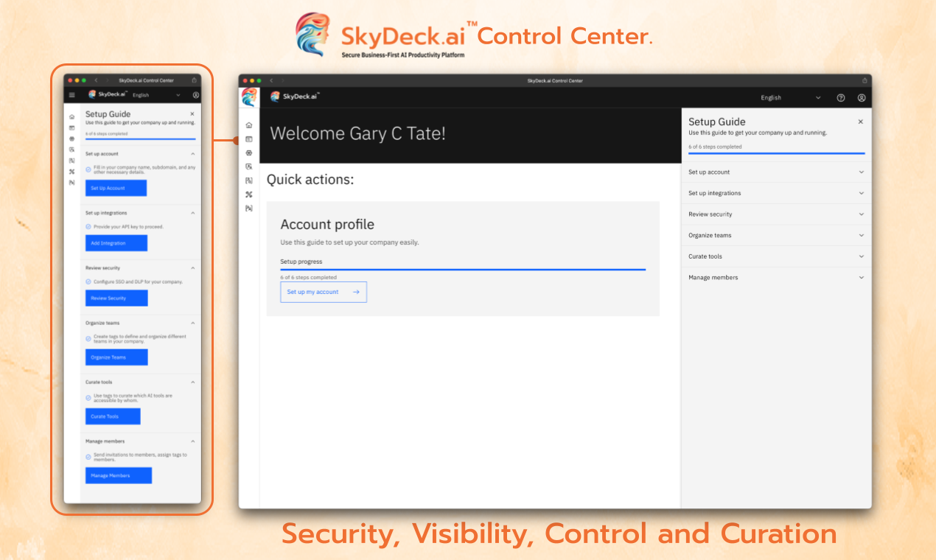Screen dimensions: 936x560
Task: Click the progress bar in small window Setup Guide
Action: click(141, 139)
